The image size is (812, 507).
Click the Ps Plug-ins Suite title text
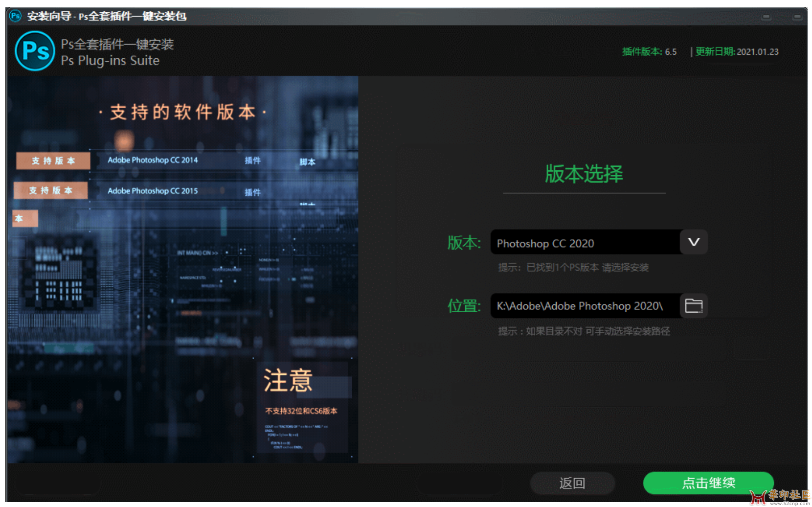point(110,61)
